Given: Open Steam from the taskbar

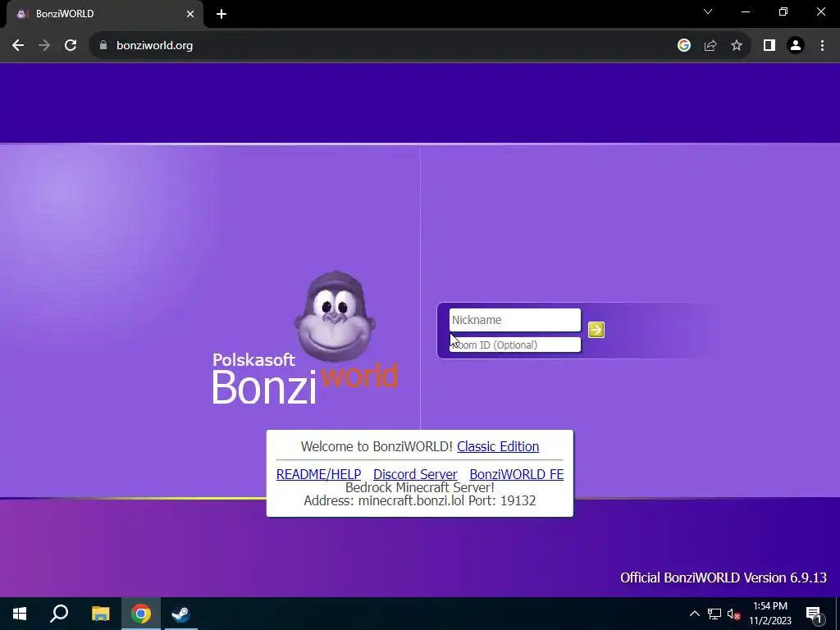Looking at the screenshot, I should coord(181,614).
